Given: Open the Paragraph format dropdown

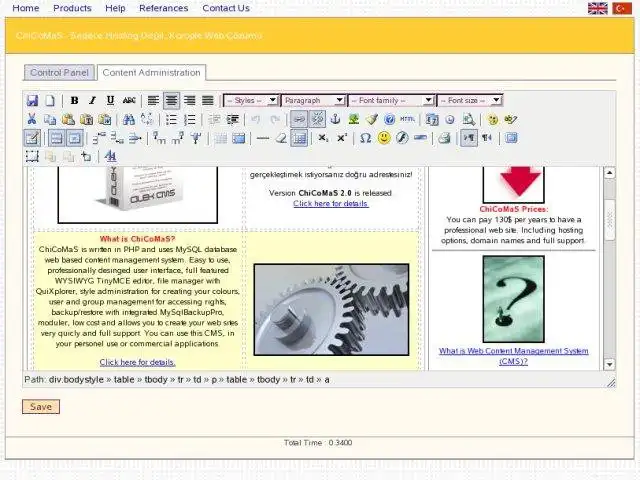Looking at the screenshot, I should [x=313, y=100].
